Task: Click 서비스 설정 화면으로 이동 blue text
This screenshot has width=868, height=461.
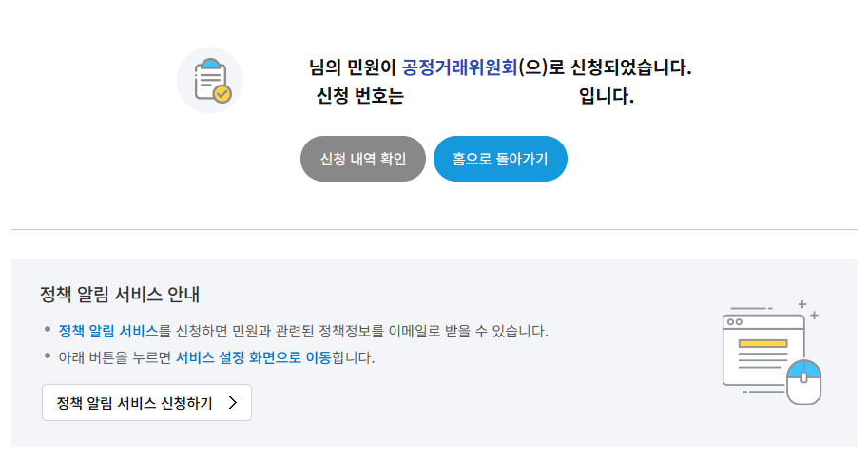Action: pyautogui.click(x=254, y=357)
